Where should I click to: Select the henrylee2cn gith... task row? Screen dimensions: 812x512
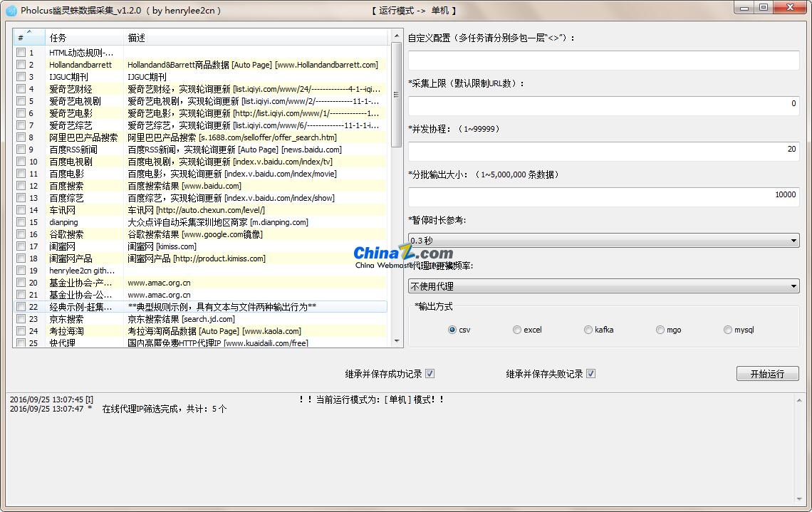click(x=200, y=270)
